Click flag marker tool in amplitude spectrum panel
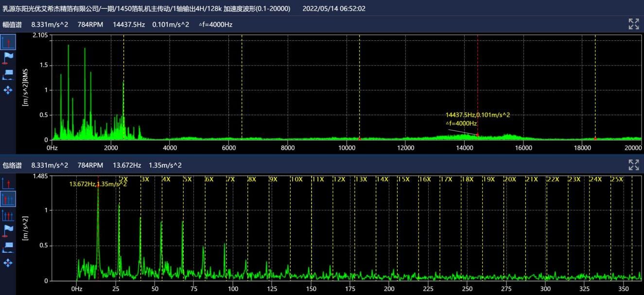 click(x=8, y=57)
